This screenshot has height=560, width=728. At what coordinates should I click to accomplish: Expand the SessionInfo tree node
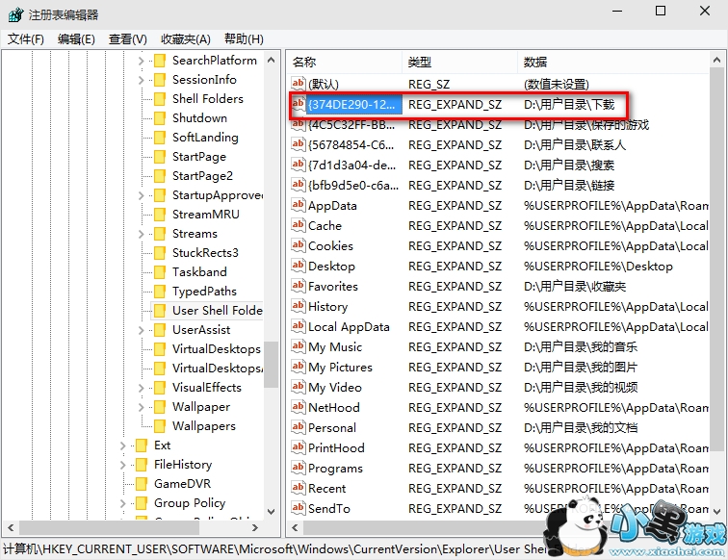142,80
